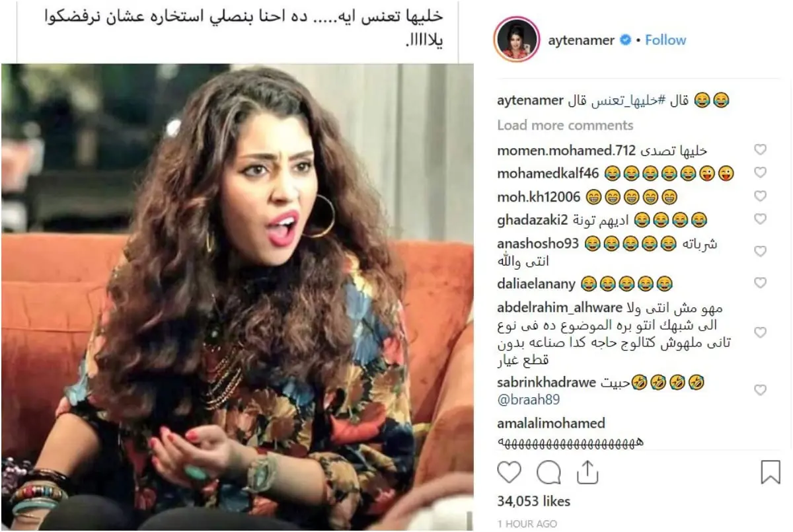Image resolution: width=793 pixels, height=532 pixels.
Task: Like mohamedkalf46's comment heart
Action: pyautogui.click(x=760, y=173)
